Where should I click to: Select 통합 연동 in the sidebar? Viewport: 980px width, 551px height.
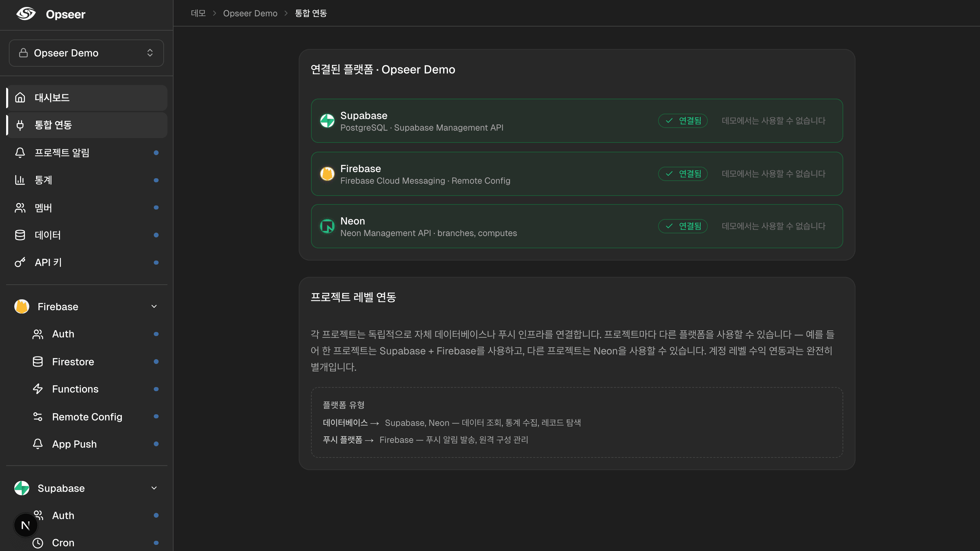point(87,125)
